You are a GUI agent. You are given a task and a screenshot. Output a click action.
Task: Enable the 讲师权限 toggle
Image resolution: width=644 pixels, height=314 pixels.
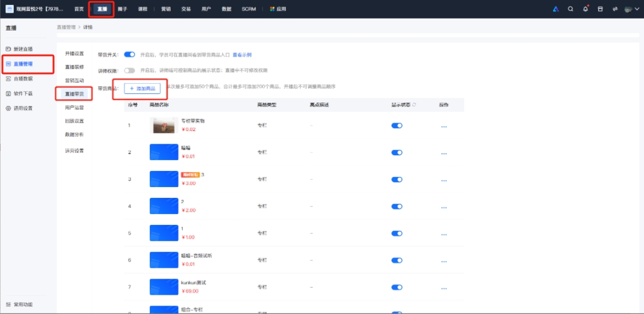pyautogui.click(x=129, y=71)
